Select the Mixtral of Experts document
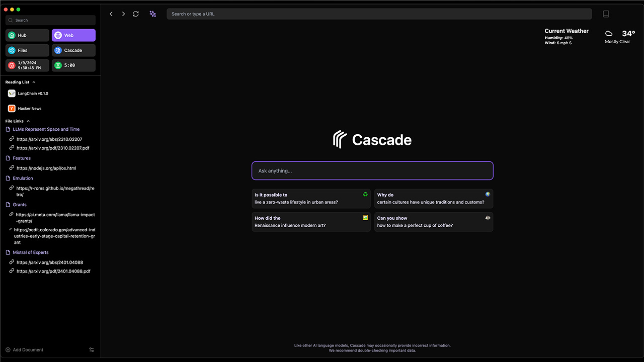Viewport: 644px width, 362px height. [x=31, y=252]
